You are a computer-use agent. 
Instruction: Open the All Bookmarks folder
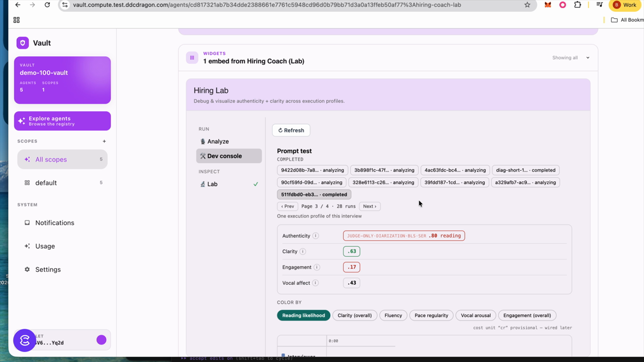click(x=627, y=20)
